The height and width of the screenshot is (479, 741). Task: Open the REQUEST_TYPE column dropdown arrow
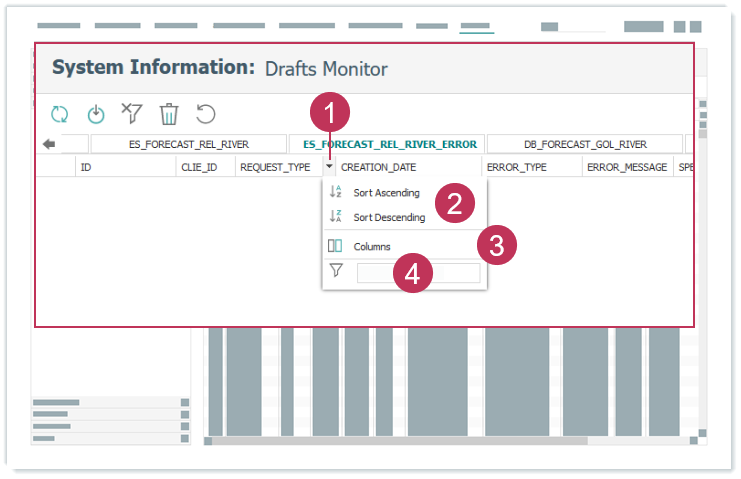tap(329, 167)
